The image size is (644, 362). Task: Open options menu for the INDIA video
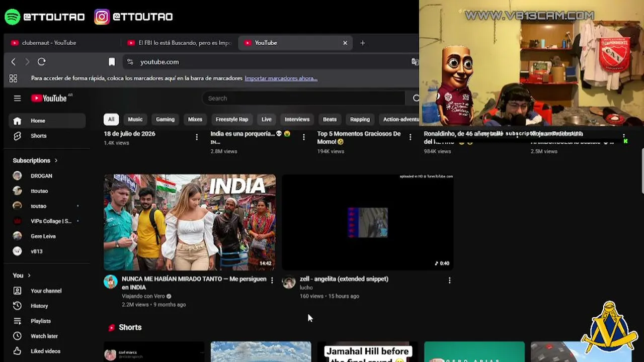[x=272, y=280]
